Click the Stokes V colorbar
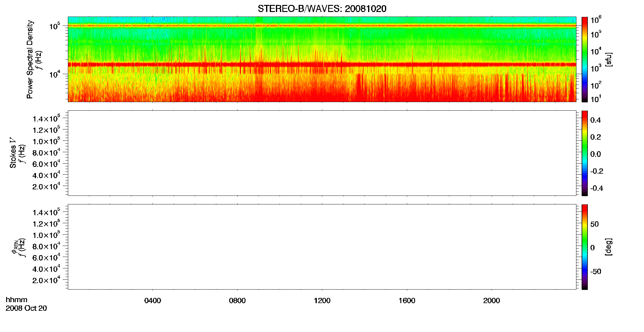This screenshot has width=644, height=332. click(585, 153)
